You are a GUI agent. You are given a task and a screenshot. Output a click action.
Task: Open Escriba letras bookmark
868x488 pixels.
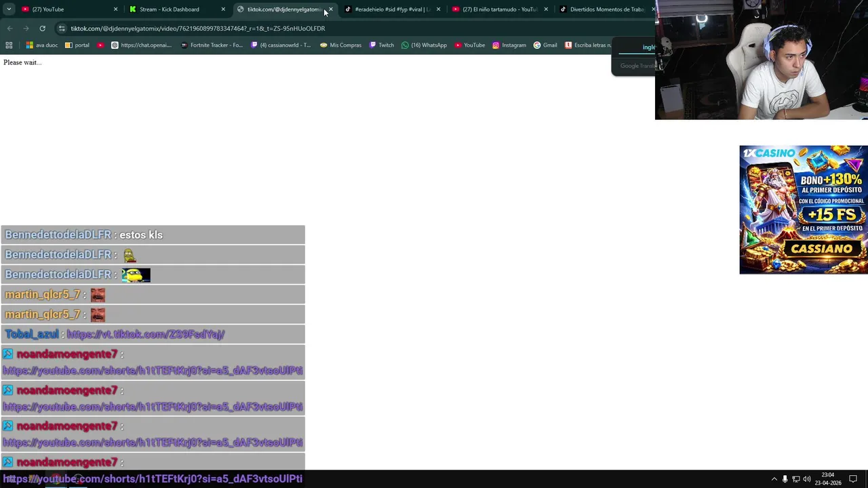[x=588, y=45]
